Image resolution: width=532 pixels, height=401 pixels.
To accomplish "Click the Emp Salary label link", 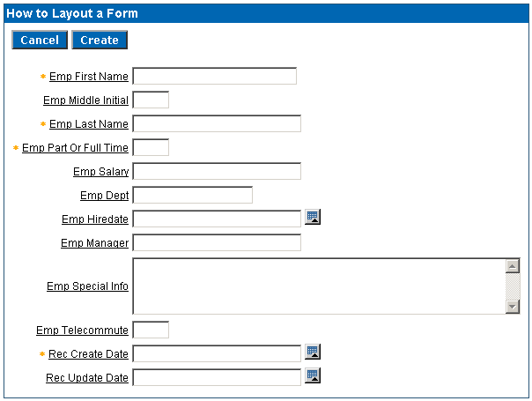I will point(100,171).
